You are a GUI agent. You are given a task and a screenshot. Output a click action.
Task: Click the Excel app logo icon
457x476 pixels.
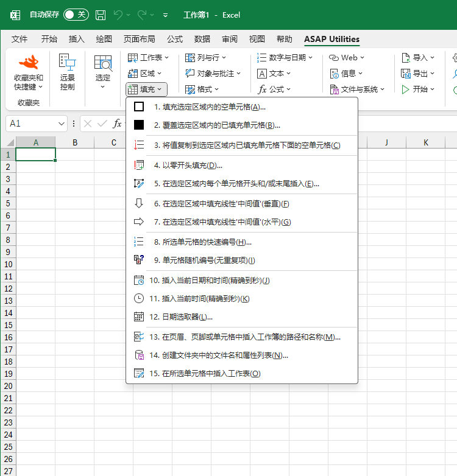[15, 15]
